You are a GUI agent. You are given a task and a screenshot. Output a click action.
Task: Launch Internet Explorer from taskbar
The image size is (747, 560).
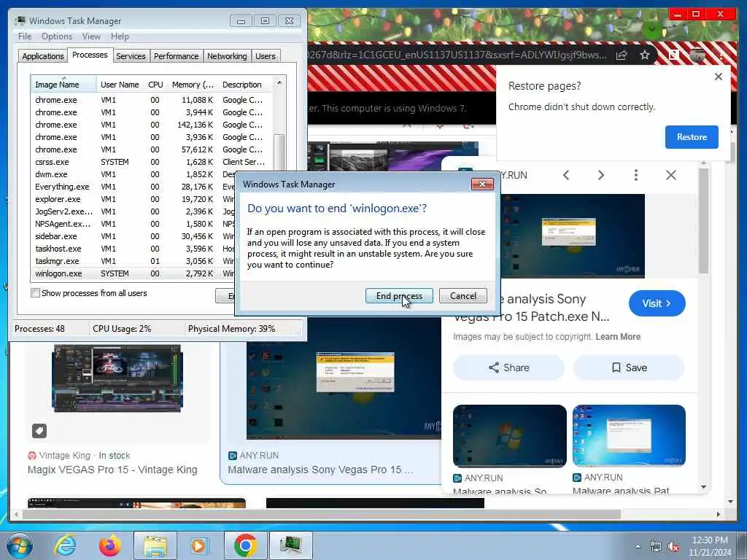[65, 545]
